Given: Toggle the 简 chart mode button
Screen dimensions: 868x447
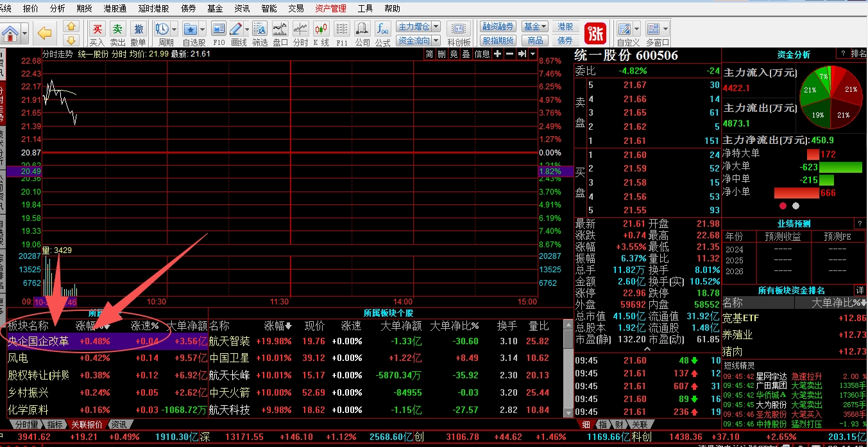Looking at the screenshot, I should [429, 54].
